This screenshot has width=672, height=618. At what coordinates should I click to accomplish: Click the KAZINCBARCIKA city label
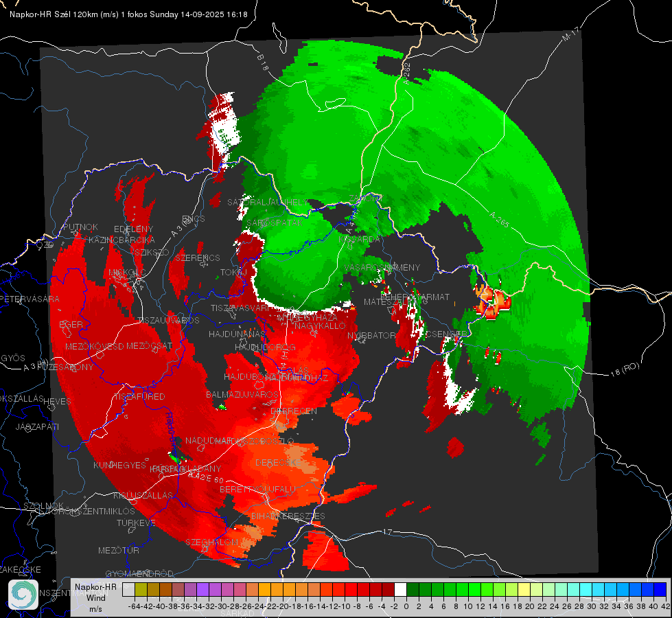click(121, 240)
